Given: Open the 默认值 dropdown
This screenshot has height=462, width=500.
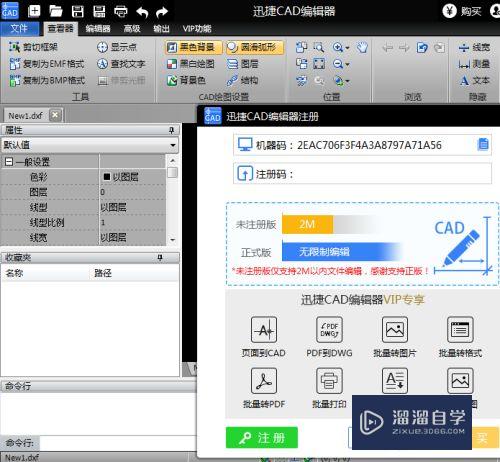Looking at the screenshot, I should [173, 145].
